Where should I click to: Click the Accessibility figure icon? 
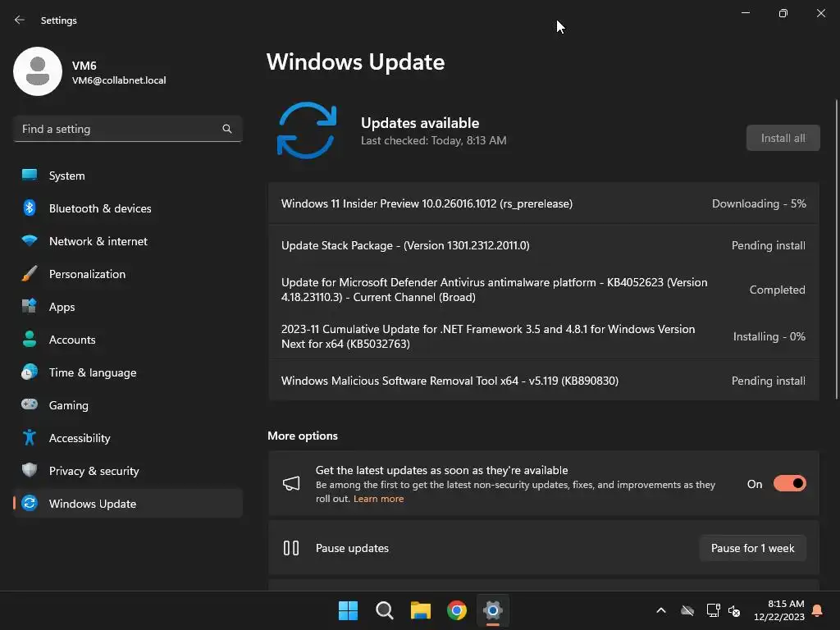30,438
